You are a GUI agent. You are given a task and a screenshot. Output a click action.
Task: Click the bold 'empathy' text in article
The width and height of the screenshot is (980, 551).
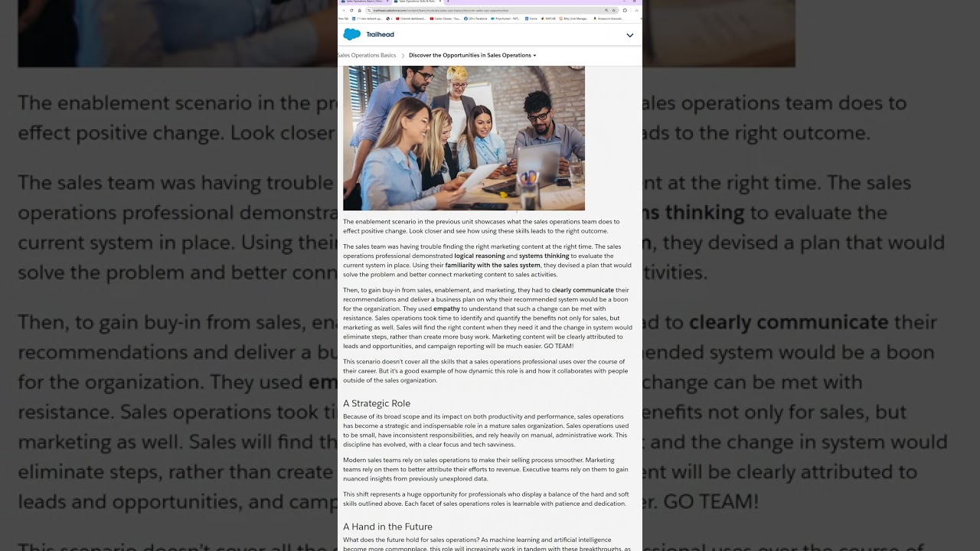coord(447,308)
